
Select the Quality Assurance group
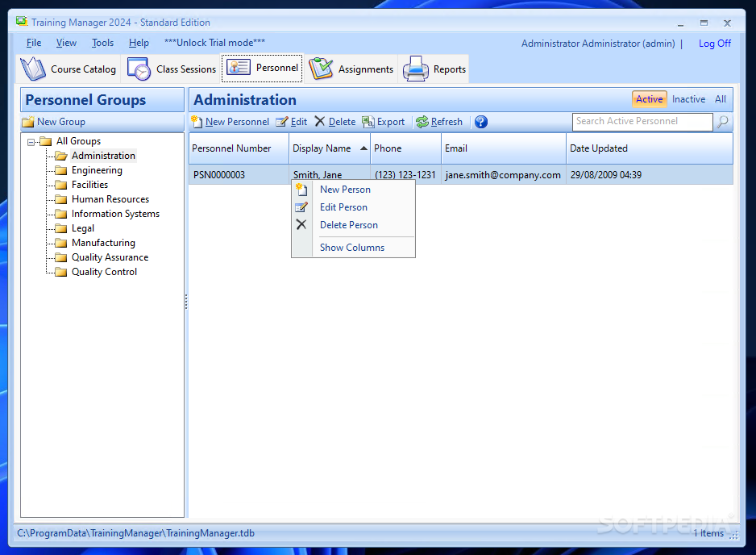coord(110,257)
